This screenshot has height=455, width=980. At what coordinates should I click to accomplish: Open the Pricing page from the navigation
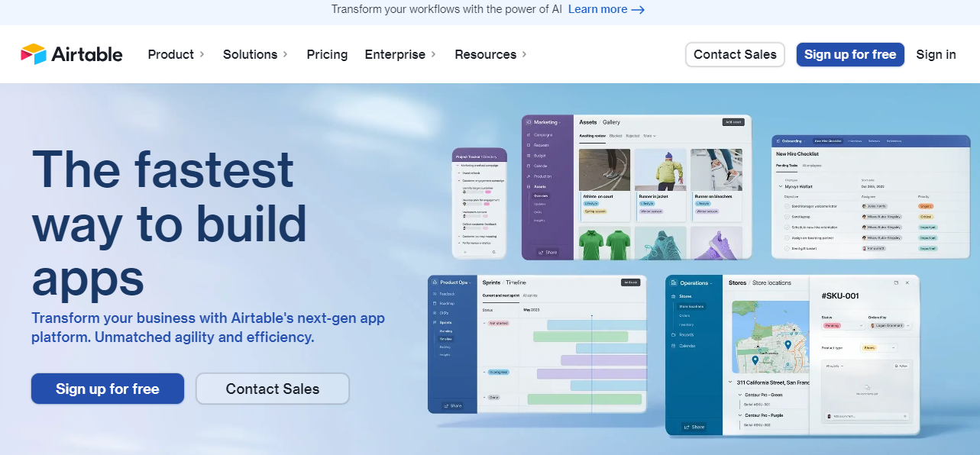(327, 54)
